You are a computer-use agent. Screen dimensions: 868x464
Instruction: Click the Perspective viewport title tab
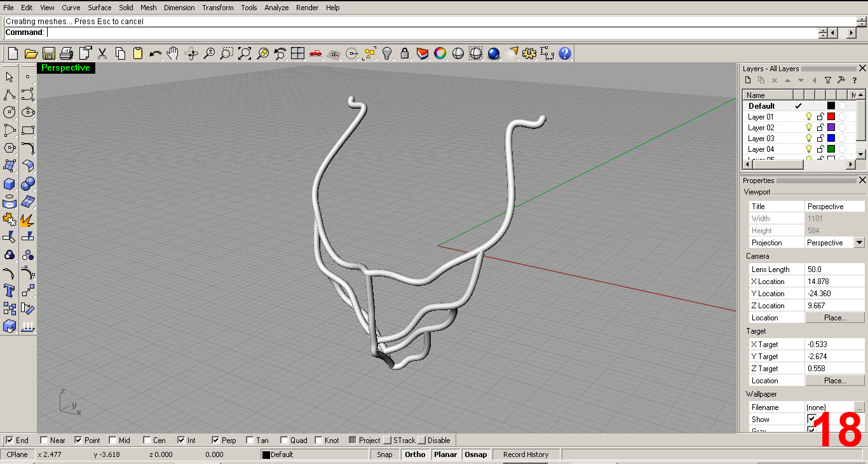click(66, 68)
